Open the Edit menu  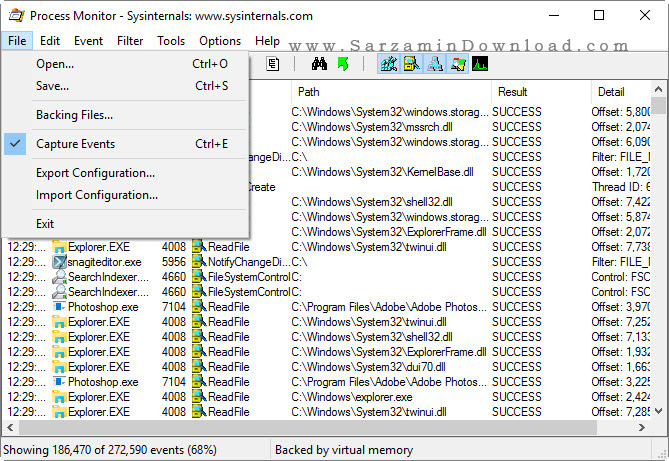click(50, 41)
